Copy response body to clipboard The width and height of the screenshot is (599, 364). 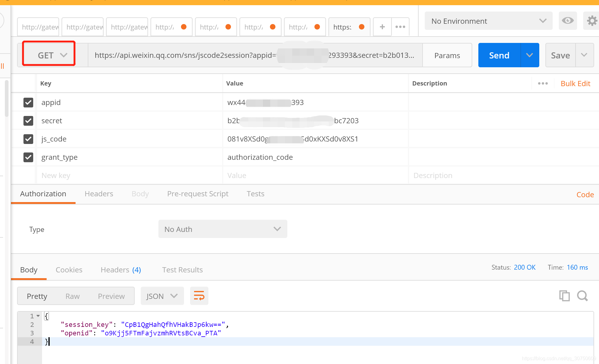point(564,296)
